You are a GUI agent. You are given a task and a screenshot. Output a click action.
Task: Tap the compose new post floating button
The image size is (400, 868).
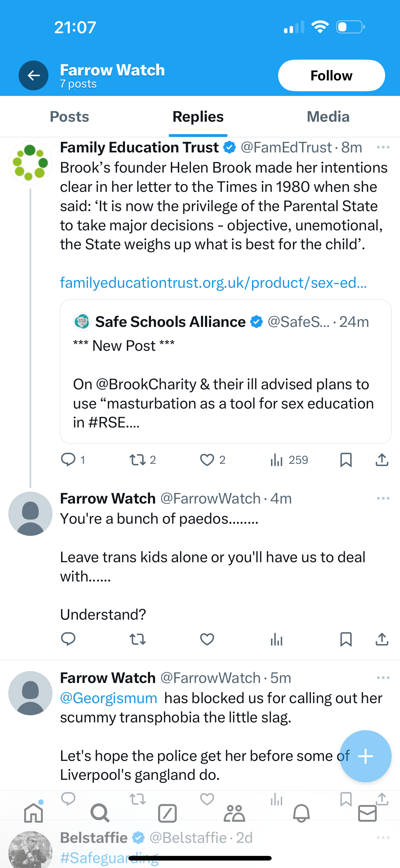click(x=365, y=757)
